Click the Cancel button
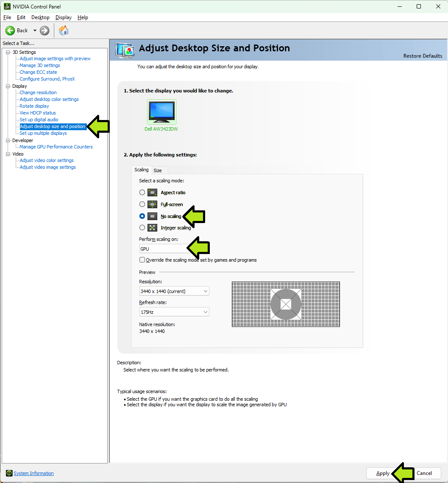 (424, 473)
